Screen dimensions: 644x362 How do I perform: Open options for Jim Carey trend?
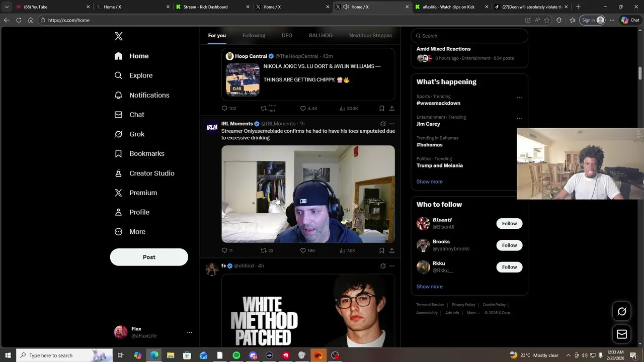[x=519, y=119]
